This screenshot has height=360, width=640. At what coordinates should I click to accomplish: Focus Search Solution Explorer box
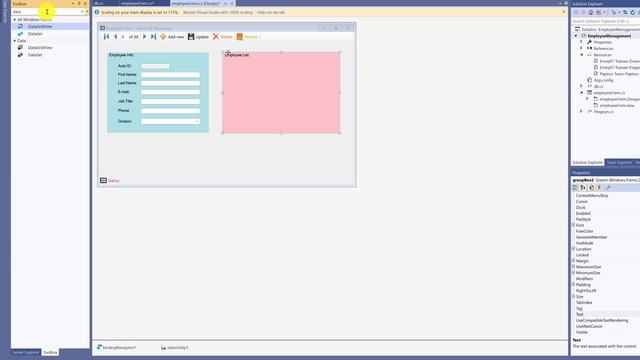point(605,21)
